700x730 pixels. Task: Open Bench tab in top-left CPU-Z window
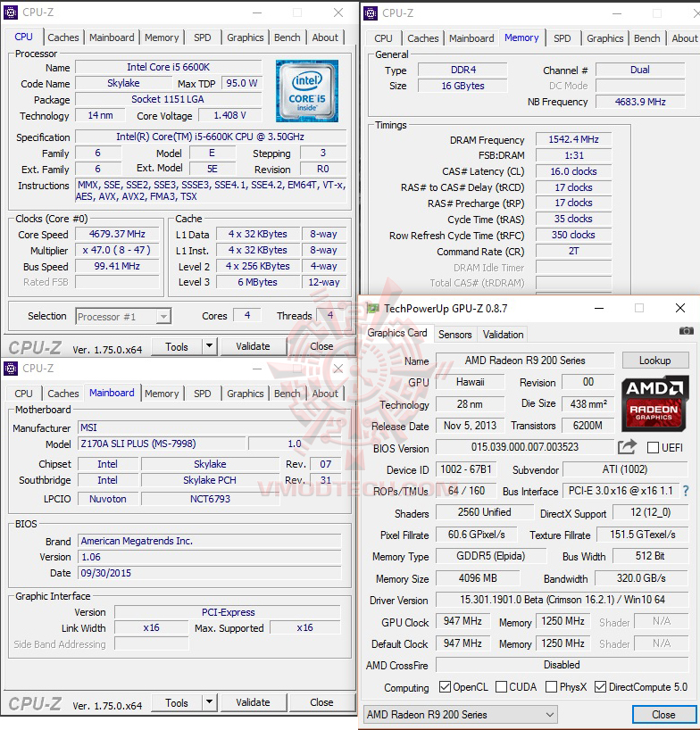tap(287, 37)
